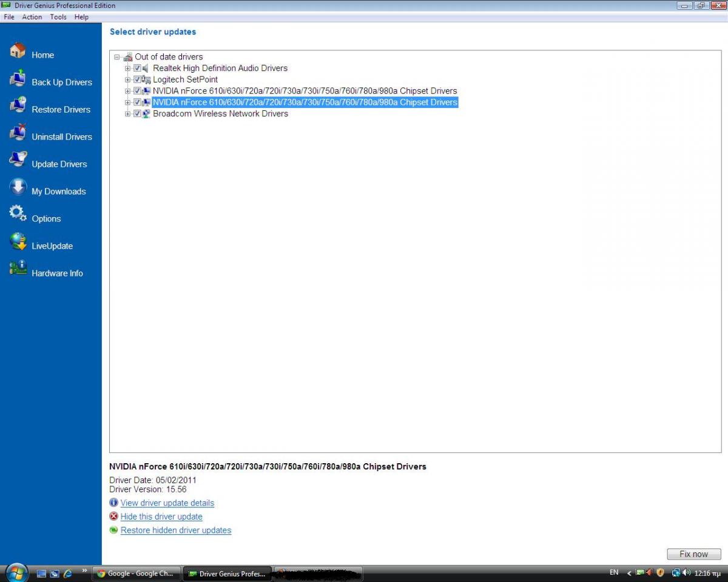Click the Driver Date: 05/02/2011 text
The image size is (728, 582).
coord(152,480)
